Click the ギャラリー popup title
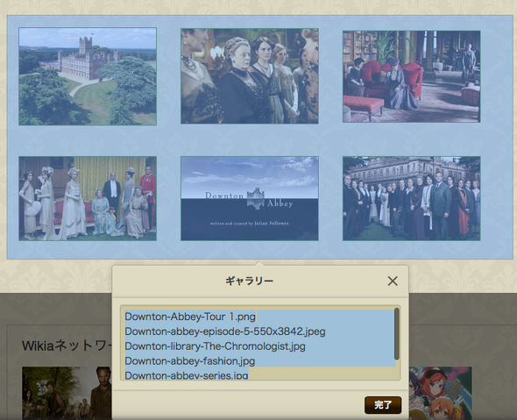517x420 pixels. [249, 281]
